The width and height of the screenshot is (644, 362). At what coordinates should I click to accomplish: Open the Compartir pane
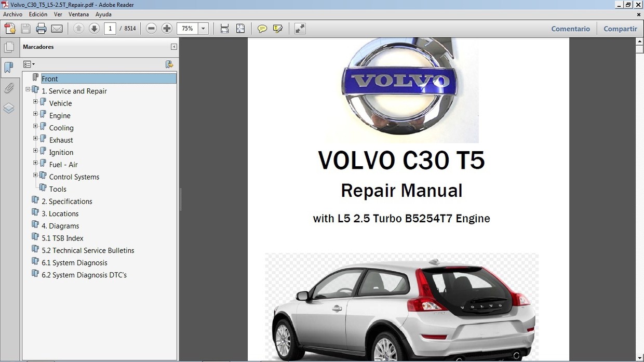(x=620, y=29)
